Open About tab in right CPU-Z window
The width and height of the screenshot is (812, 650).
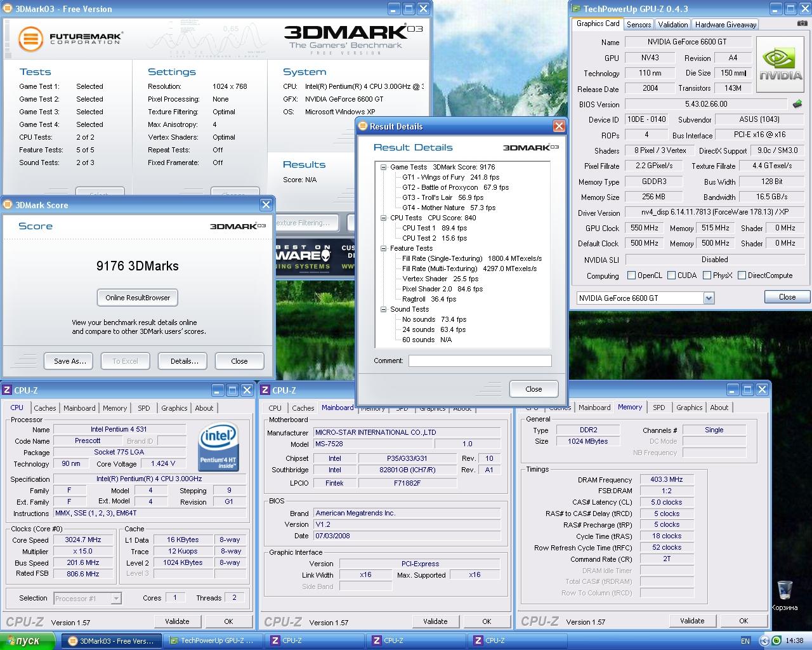[x=719, y=408]
